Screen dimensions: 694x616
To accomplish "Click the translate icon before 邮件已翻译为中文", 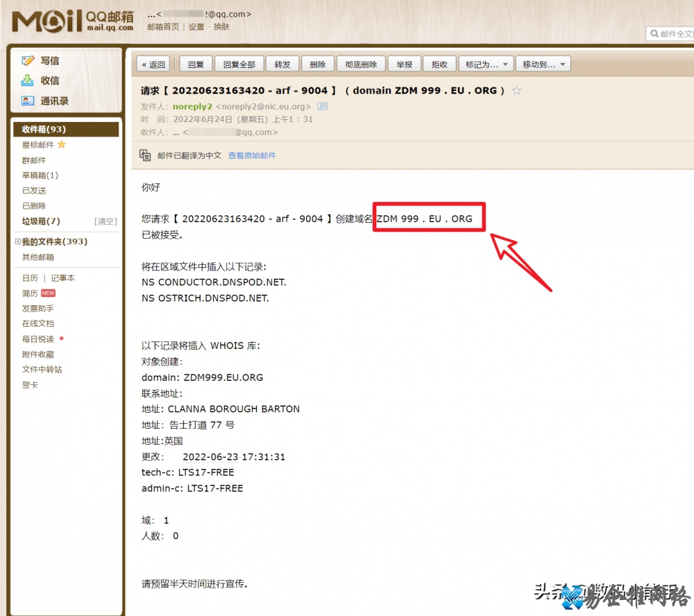I will (144, 154).
